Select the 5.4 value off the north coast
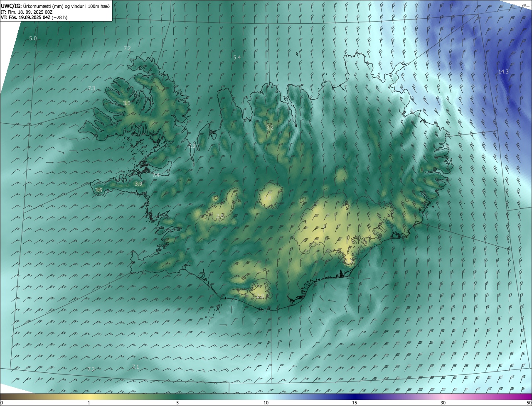 click(x=237, y=57)
